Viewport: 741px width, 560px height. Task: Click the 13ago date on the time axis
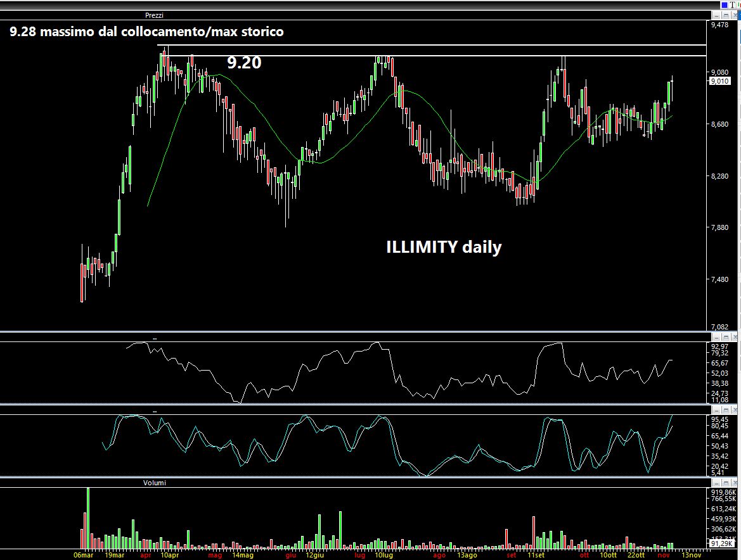[x=467, y=556]
